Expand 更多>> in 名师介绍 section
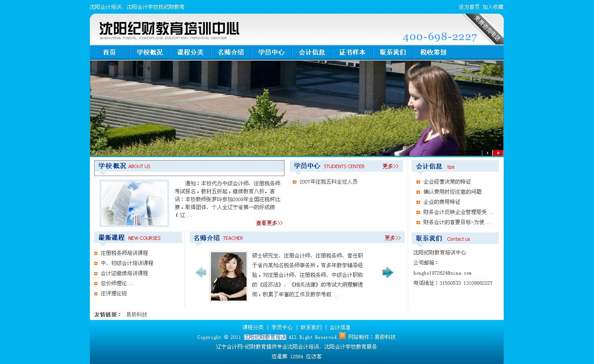This screenshot has width=594, height=364. coord(392,238)
